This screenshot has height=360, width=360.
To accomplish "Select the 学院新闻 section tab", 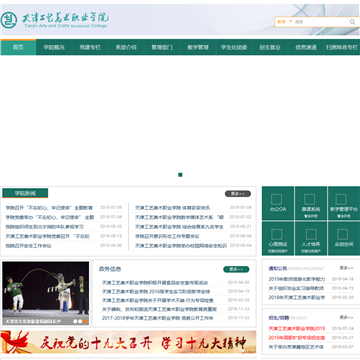I will point(25,193).
